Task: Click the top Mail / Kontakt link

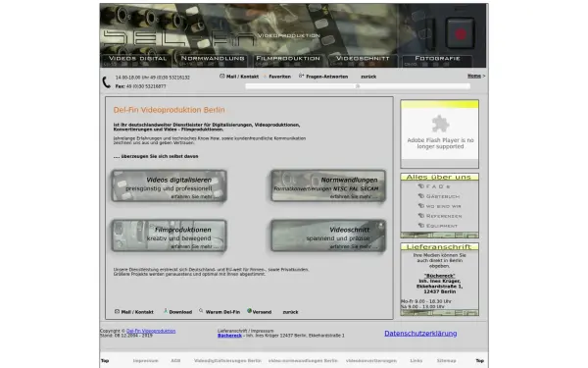Action: (x=242, y=77)
